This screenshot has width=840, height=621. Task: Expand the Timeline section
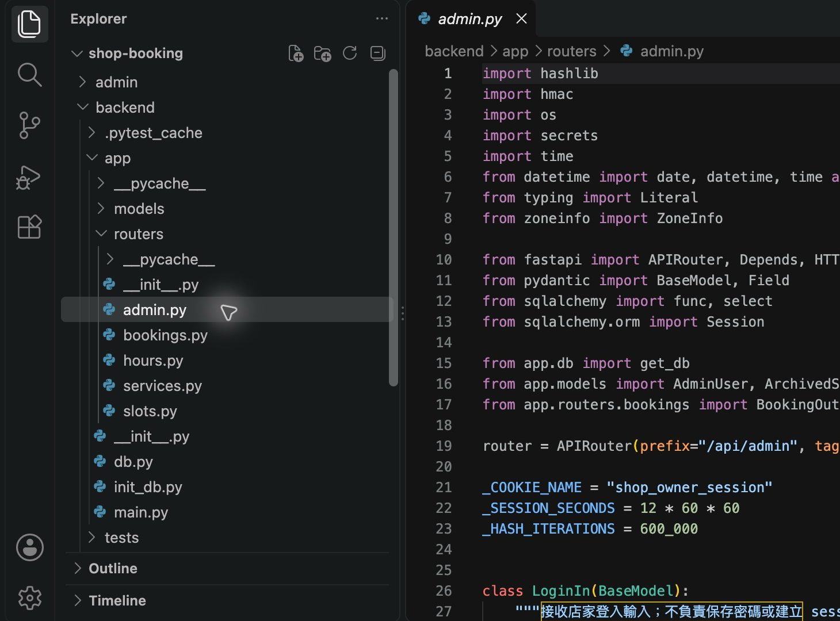pyautogui.click(x=228, y=601)
